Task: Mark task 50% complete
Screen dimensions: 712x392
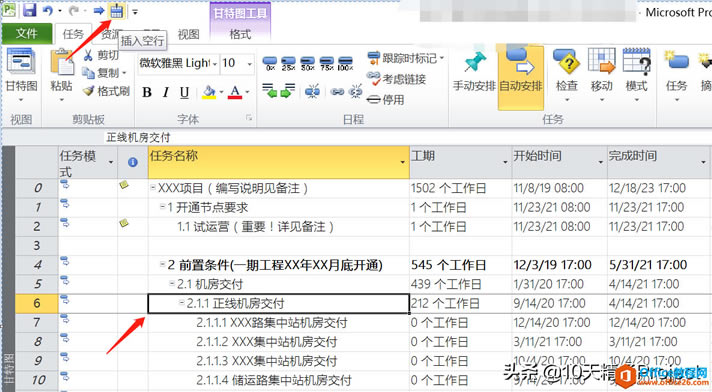Action: click(307, 64)
